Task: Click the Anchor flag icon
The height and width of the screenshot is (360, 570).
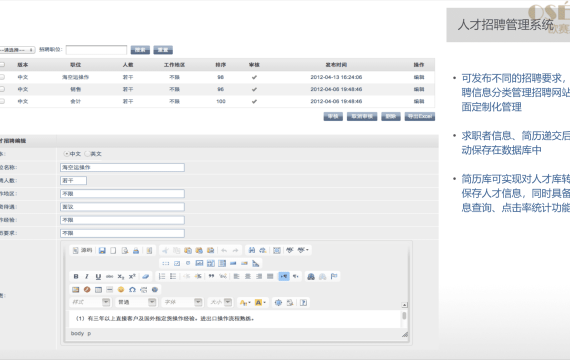Action: click(x=334, y=277)
